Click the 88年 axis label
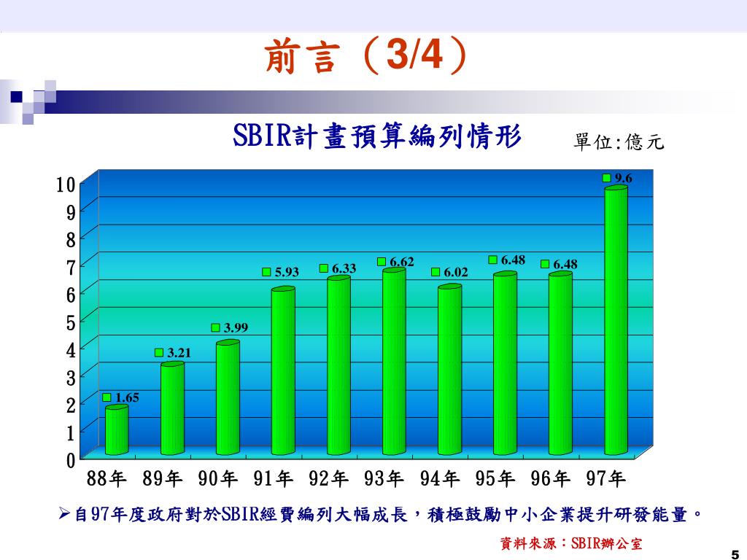This screenshot has height=560, width=747. pos(107,478)
